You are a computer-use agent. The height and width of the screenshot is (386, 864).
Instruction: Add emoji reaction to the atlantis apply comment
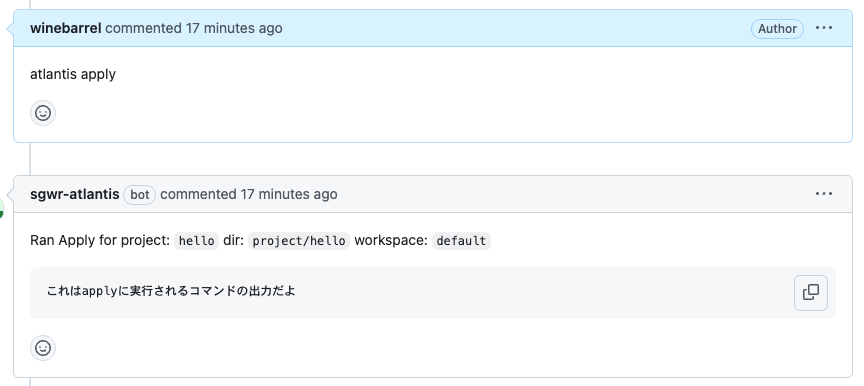tap(43, 113)
